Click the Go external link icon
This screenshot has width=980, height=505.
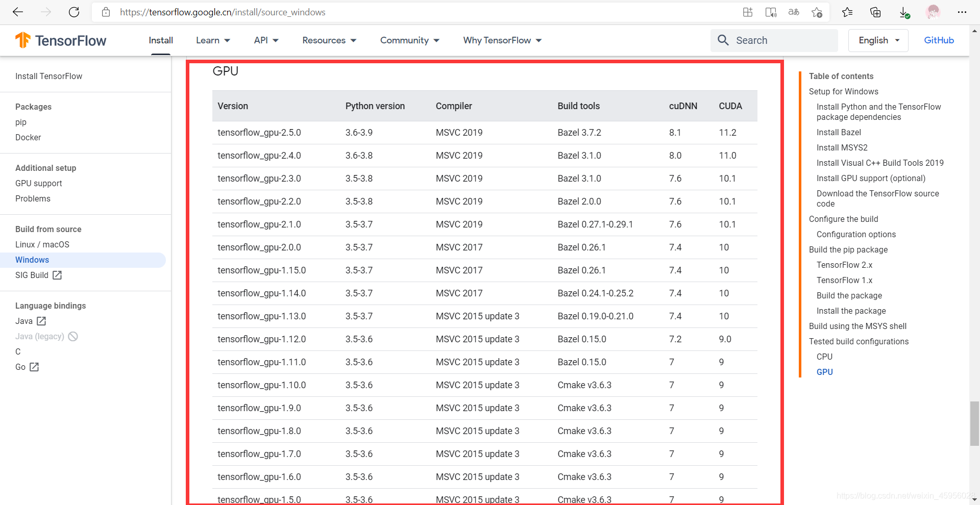coord(34,367)
